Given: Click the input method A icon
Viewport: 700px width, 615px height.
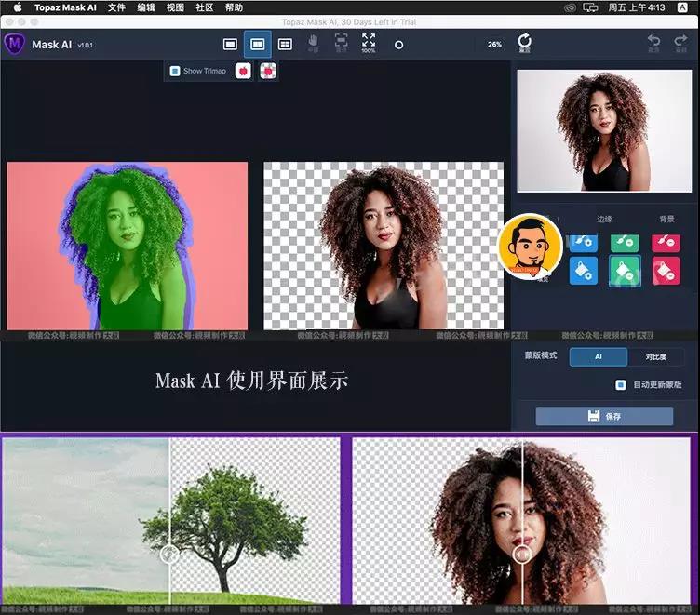Looking at the screenshot, I should tap(682, 7).
